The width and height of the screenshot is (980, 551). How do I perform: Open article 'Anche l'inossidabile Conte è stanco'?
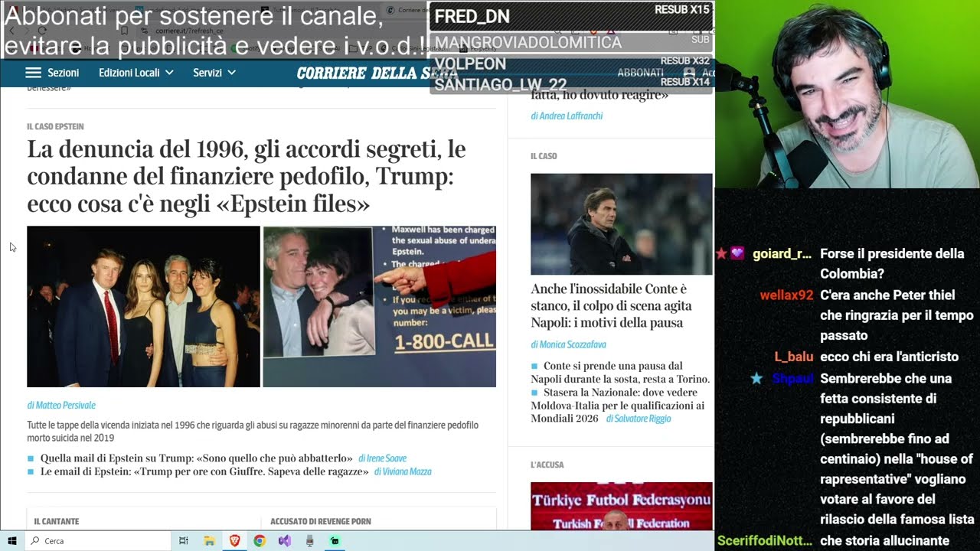611,305
